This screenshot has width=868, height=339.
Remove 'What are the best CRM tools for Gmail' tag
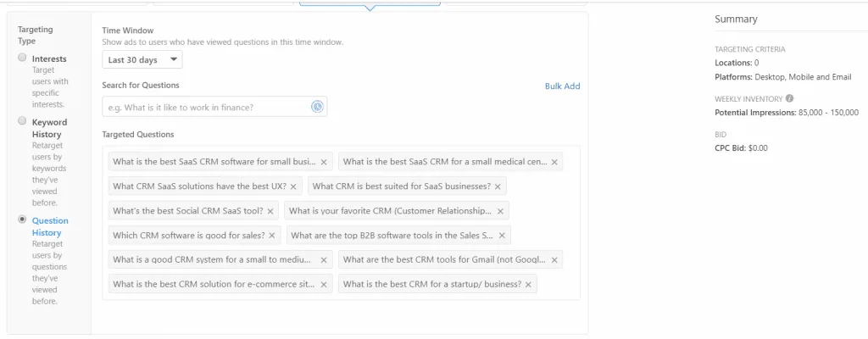[554, 260]
